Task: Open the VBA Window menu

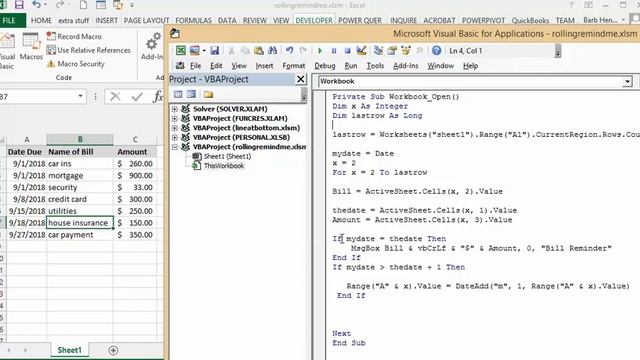Action: click(440, 66)
